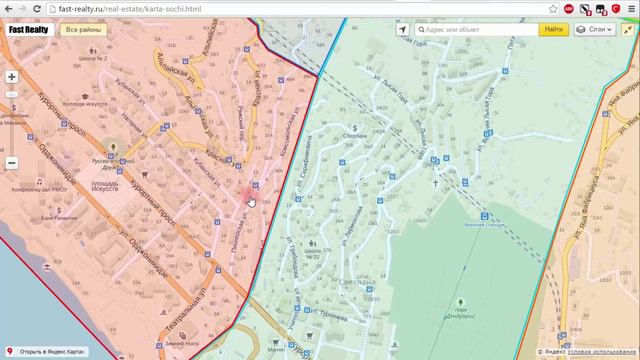Click the fast-realty.ru address bar
This screenshot has width=640, height=360.
(297, 9)
